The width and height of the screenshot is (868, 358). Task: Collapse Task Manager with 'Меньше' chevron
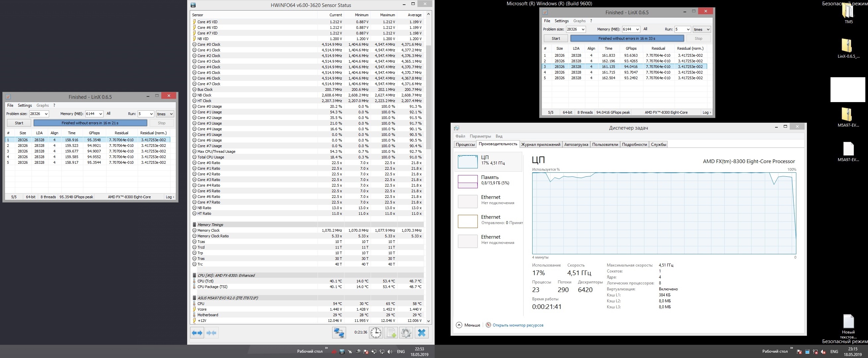tap(459, 325)
